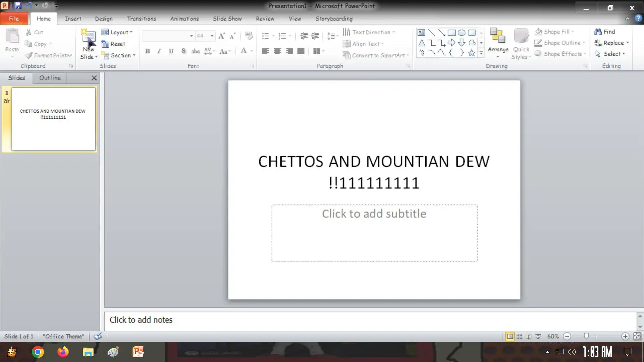
Task: Toggle Bold formatting
Action: coord(147,51)
